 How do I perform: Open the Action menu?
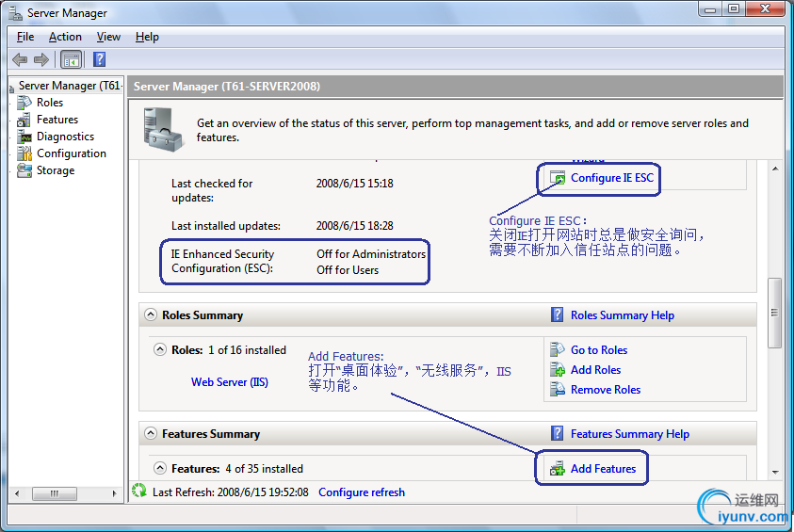click(x=65, y=37)
